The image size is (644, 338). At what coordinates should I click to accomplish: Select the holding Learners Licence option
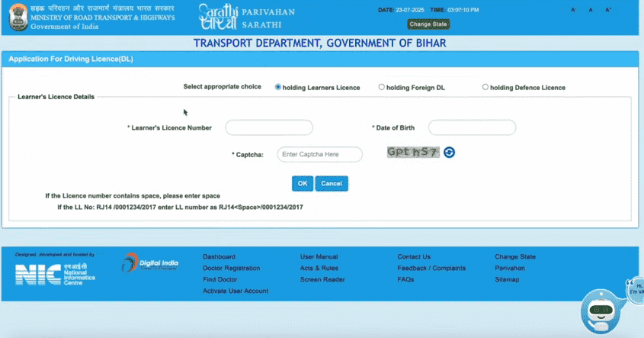278,87
